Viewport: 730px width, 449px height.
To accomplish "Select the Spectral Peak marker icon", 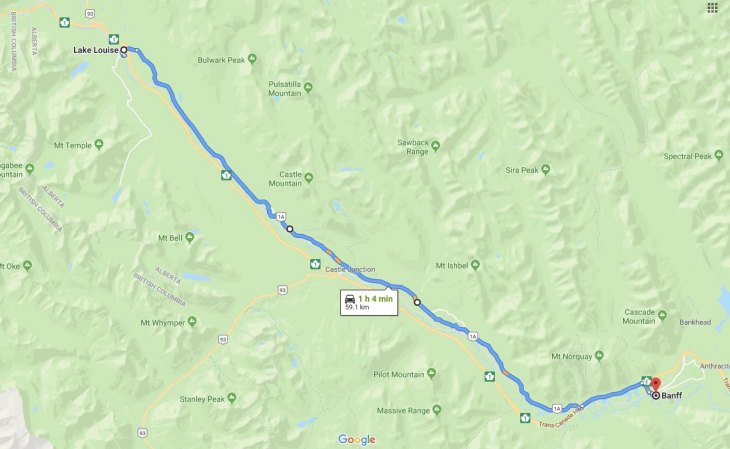I will [x=719, y=156].
